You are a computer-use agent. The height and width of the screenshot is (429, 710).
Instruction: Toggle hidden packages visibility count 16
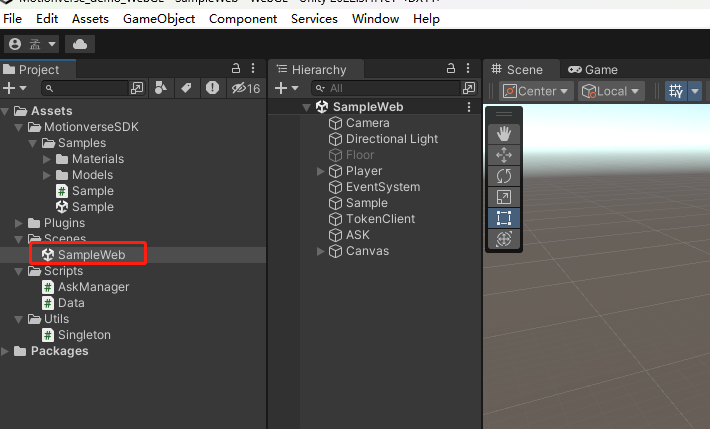(x=246, y=88)
